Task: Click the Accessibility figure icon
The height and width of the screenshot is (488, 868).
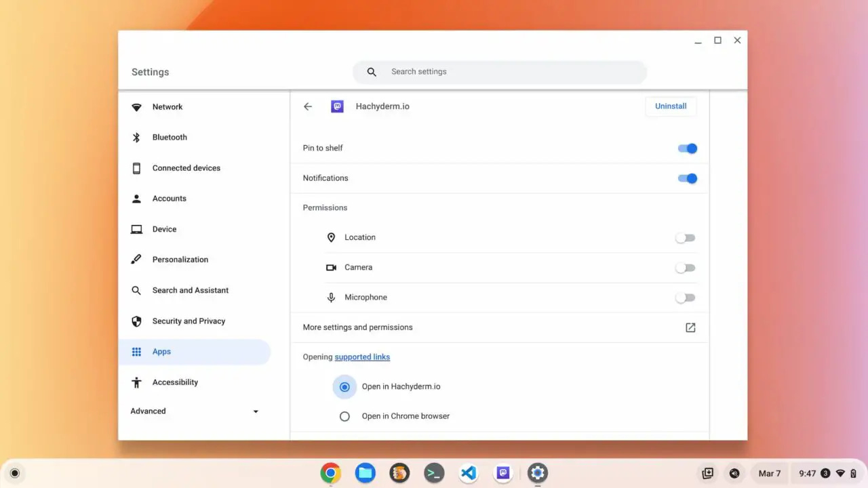Action: tap(136, 382)
